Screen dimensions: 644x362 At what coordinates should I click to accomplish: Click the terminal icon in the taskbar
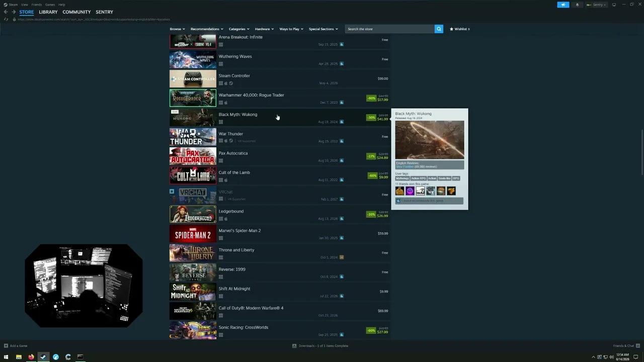pos(80,357)
